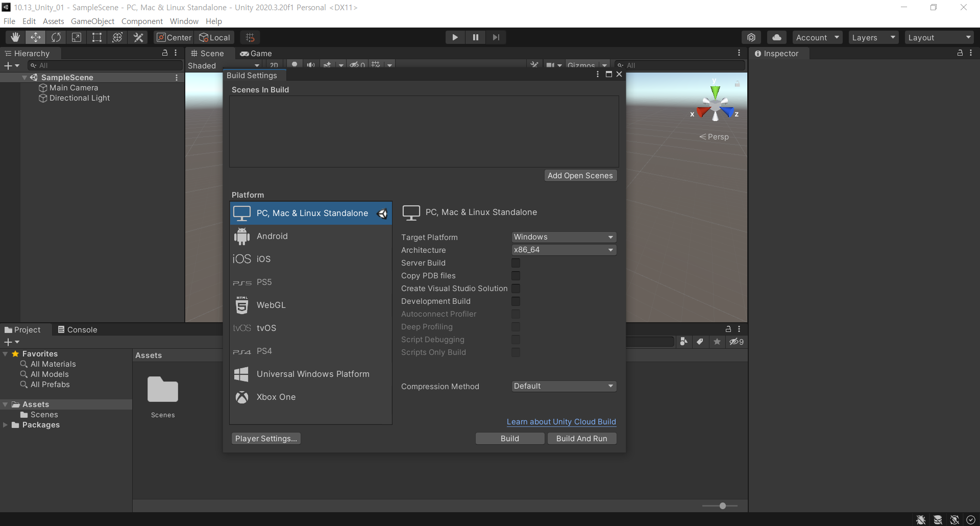
Task: Open the Assets menu
Action: [x=53, y=21]
